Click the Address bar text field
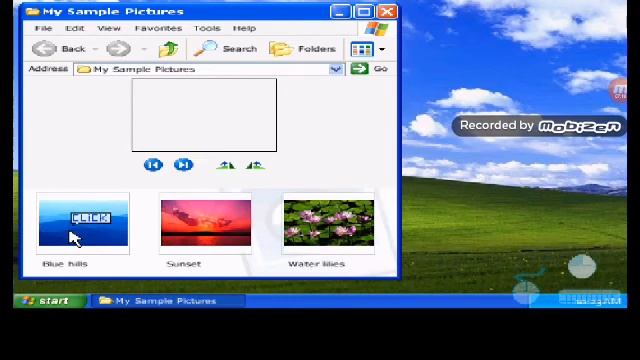 click(210, 69)
